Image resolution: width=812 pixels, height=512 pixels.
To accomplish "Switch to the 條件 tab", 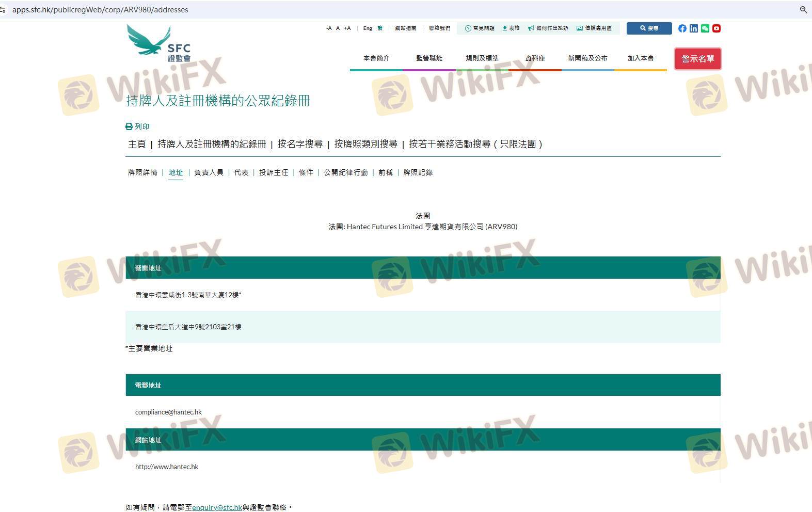I will 306,172.
